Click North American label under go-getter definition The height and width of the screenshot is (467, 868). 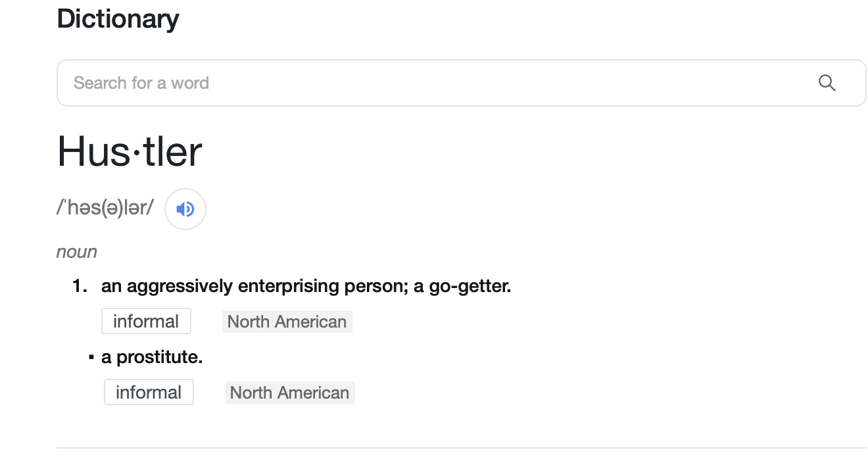point(287,322)
